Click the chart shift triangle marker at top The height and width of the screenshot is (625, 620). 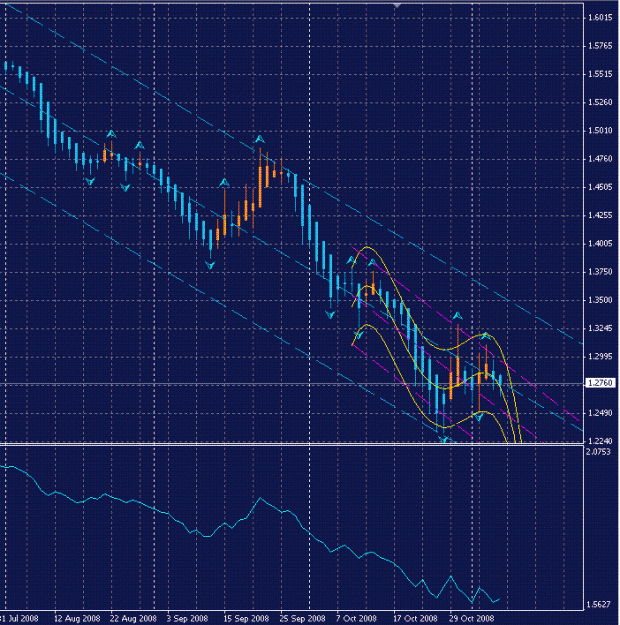pyautogui.click(x=397, y=5)
